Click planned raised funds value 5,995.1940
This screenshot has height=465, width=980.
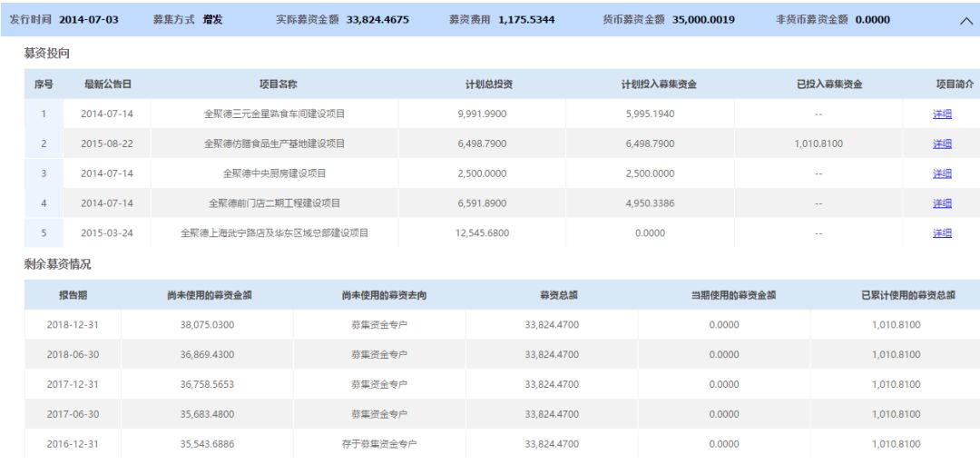point(650,114)
